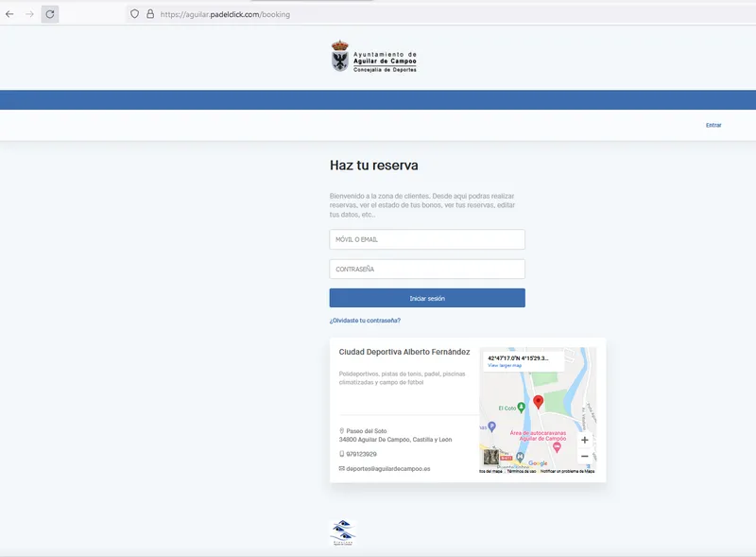Viewport: 756px width, 557px height.
Task: Click the blue footer logo at page bottom
Action: click(343, 532)
